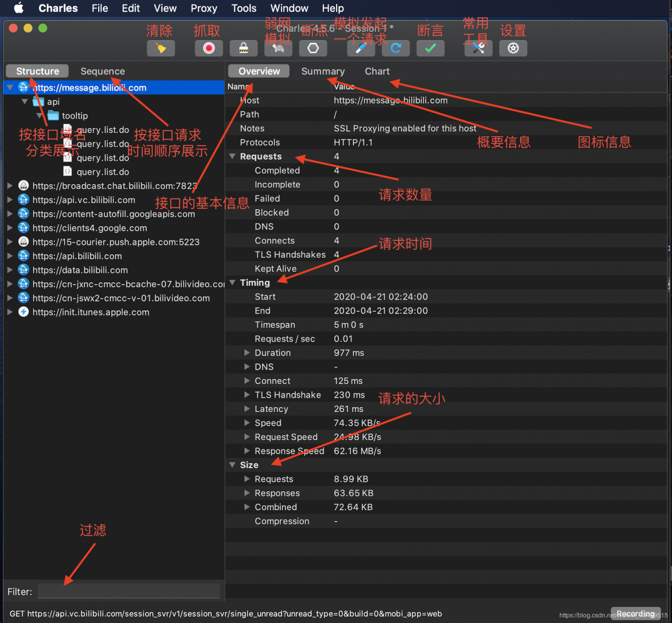Open the Help menu
This screenshot has height=623, width=672.
tap(333, 8)
